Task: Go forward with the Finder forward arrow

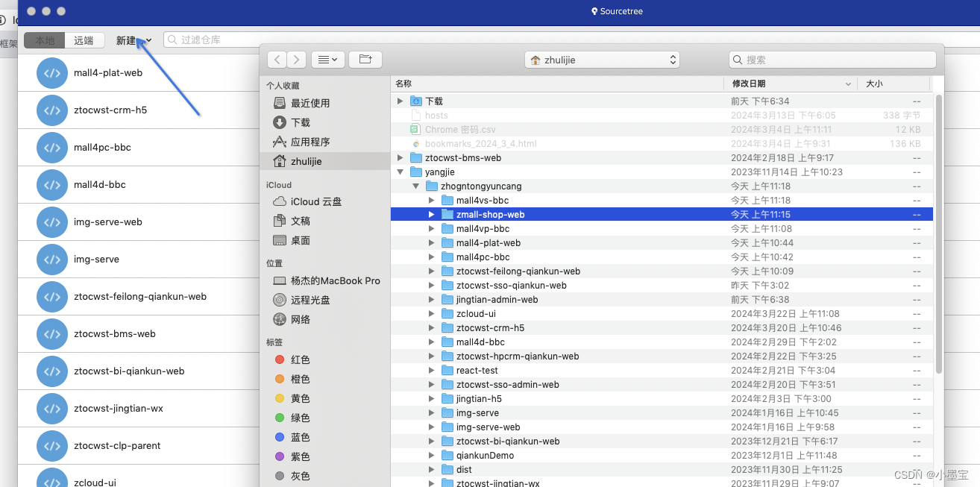Action: pos(297,60)
